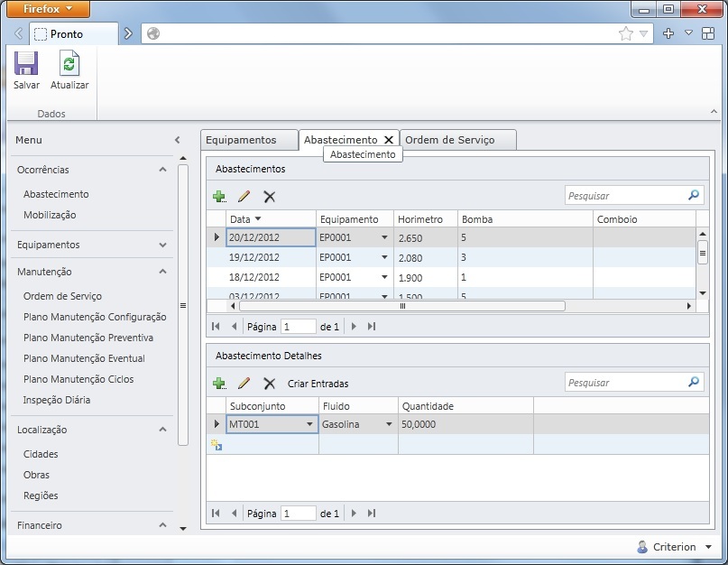
Task: Collapse the Menu side panel
Action: click(x=177, y=140)
